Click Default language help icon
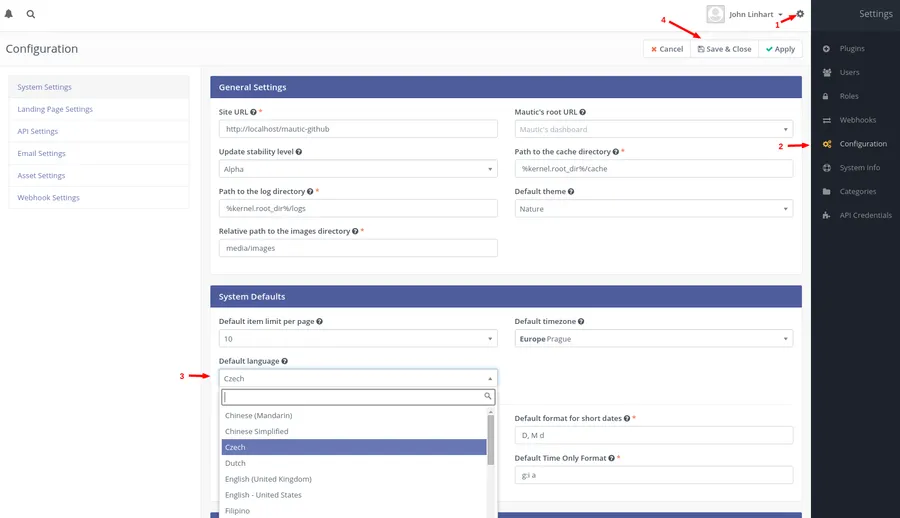The width and height of the screenshot is (900, 518). (285, 361)
